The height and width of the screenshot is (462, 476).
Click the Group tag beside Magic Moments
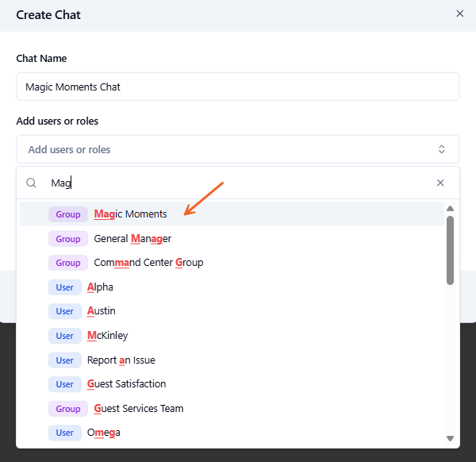point(68,214)
